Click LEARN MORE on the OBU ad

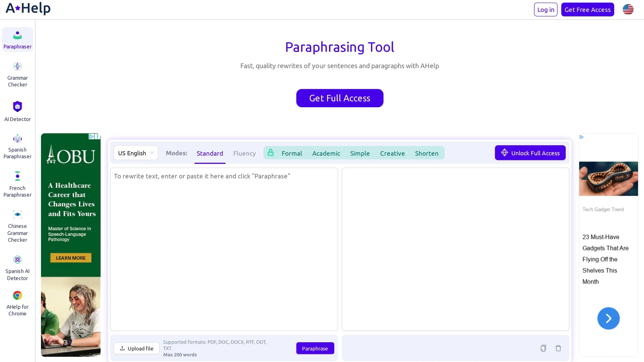coord(71,258)
